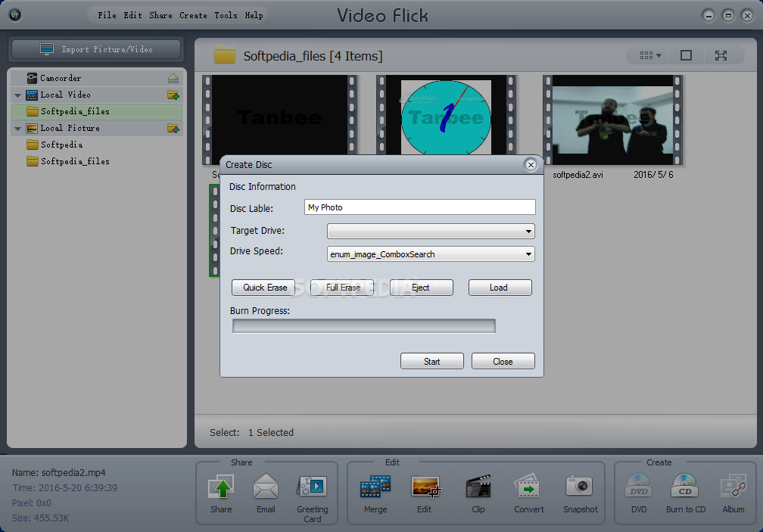Open the File menu
This screenshot has width=763, height=532.
107,16
